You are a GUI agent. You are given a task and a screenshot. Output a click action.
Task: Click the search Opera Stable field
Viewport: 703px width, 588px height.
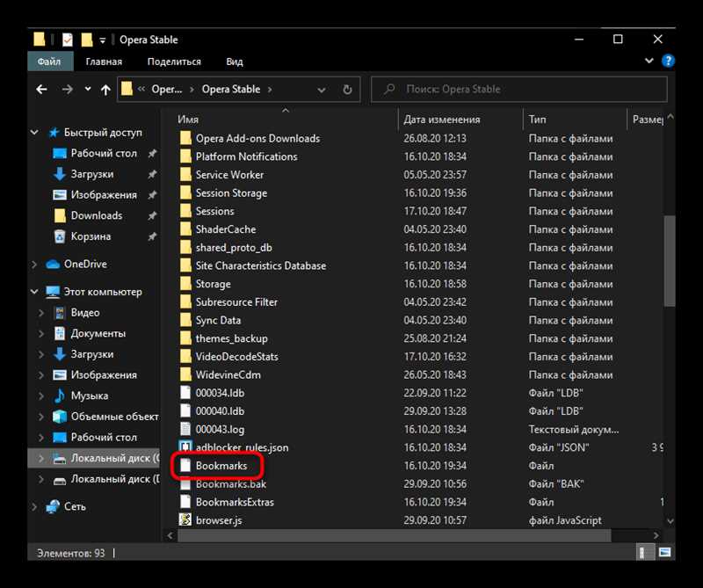tap(519, 90)
